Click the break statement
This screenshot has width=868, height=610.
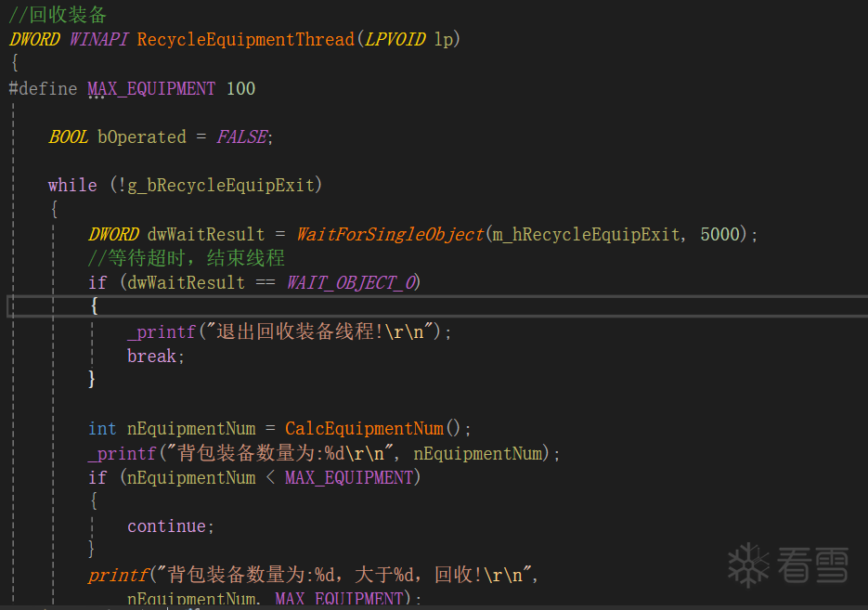154,356
